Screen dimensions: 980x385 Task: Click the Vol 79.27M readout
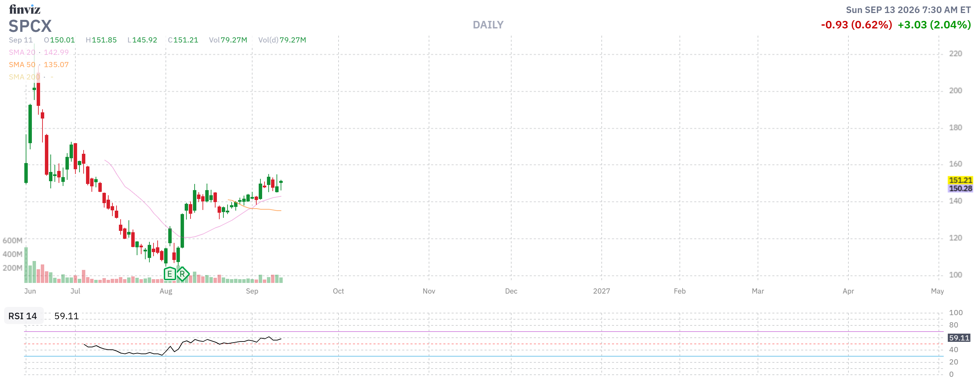(x=228, y=40)
